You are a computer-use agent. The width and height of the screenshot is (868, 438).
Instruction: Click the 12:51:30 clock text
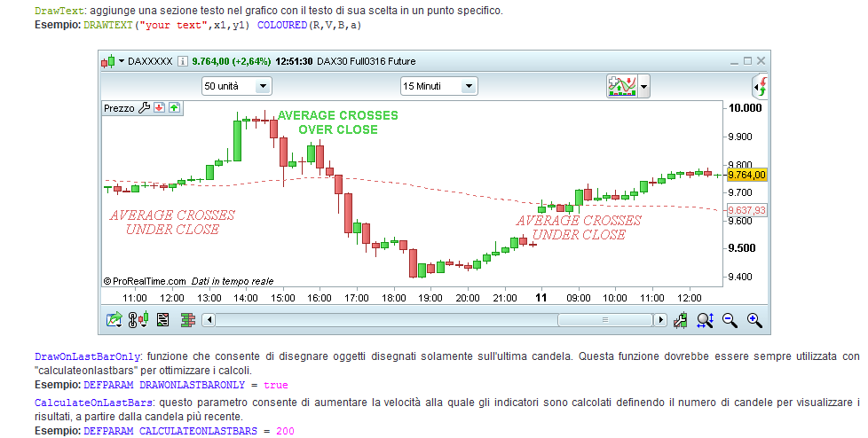click(x=294, y=61)
